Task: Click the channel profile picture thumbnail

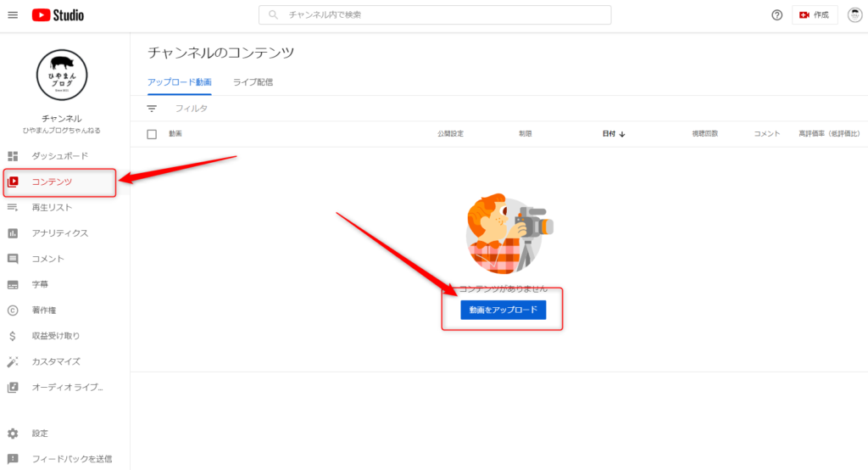Action: tap(61, 75)
